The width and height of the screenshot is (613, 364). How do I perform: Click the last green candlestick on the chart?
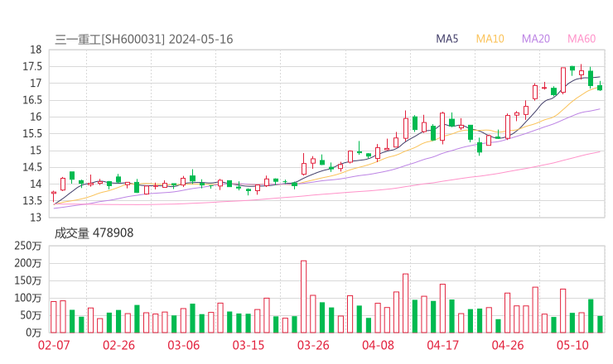tap(600, 86)
